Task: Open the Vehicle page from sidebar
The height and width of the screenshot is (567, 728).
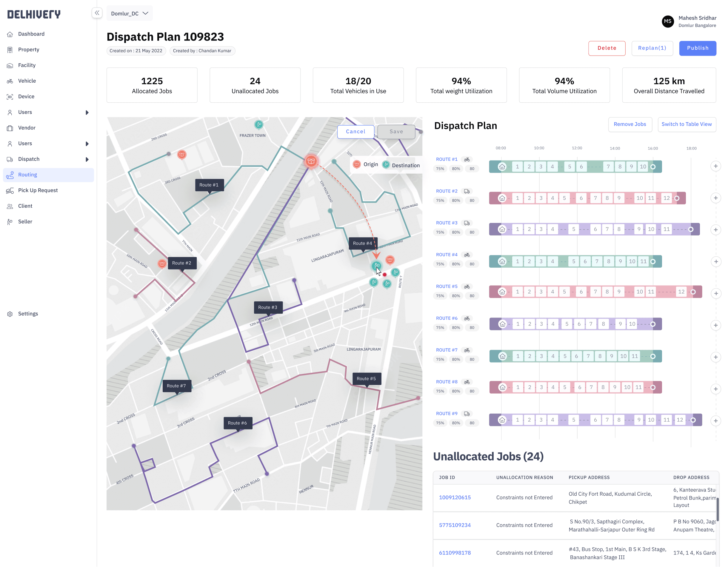Action: click(x=27, y=81)
